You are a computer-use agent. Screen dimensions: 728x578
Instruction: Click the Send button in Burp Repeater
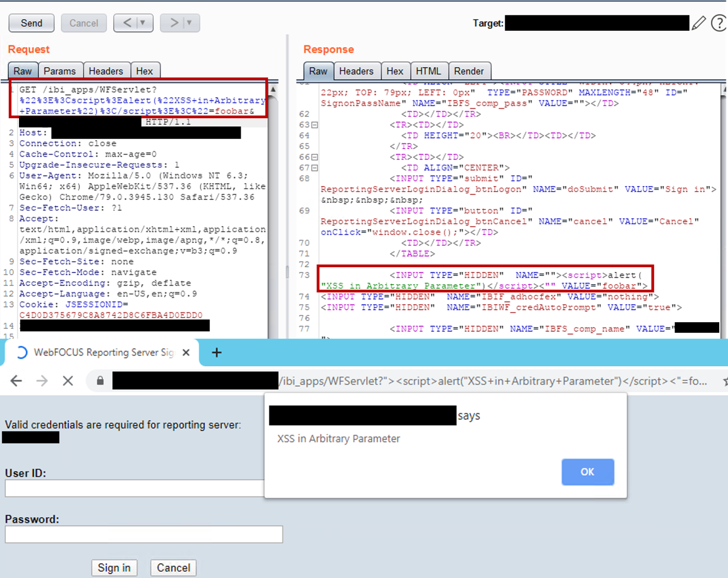31,23
